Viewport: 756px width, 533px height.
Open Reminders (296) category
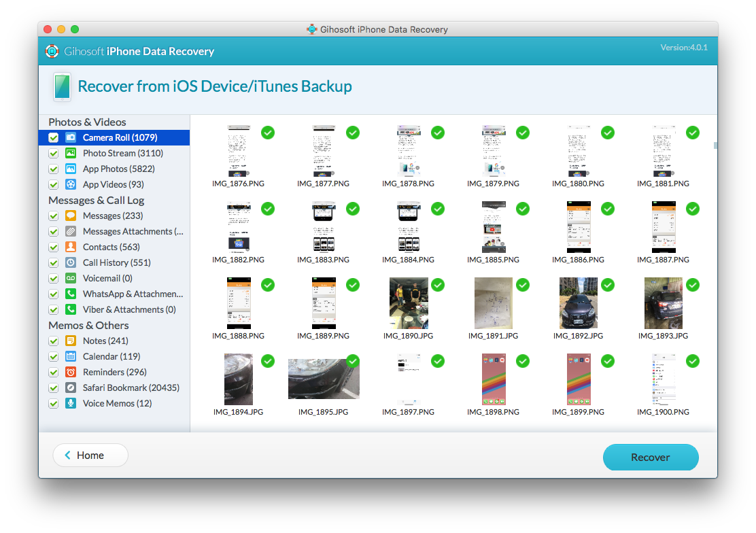[114, 372]
